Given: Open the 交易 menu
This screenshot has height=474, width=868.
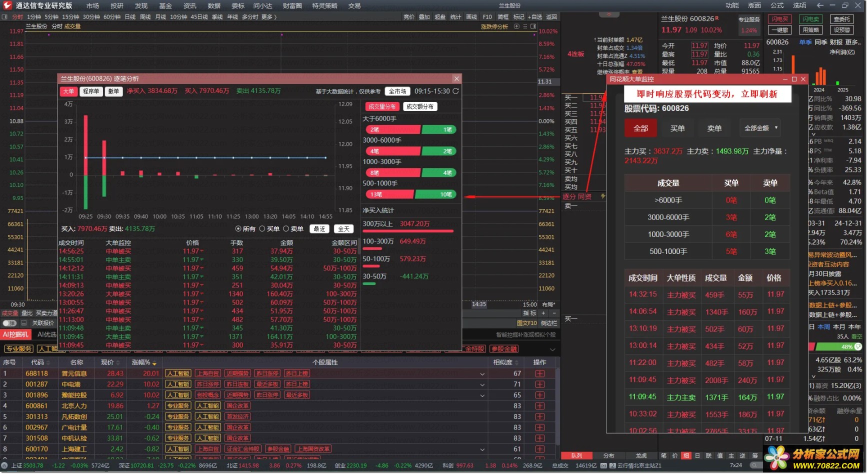Looking at the screenshot, I should click(x=354, y=5).
